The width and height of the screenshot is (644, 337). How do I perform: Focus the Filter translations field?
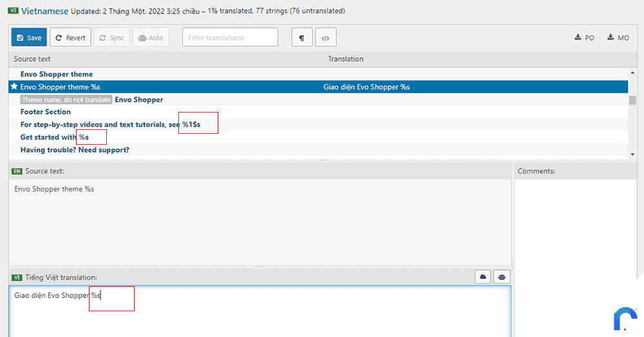click(x=230, y=37)
